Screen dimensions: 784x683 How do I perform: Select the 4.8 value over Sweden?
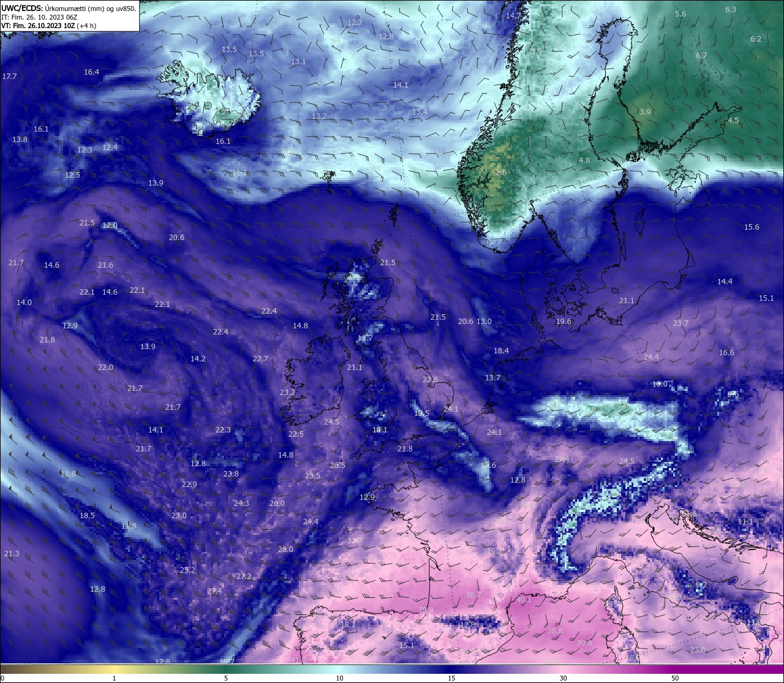point(584,160)
